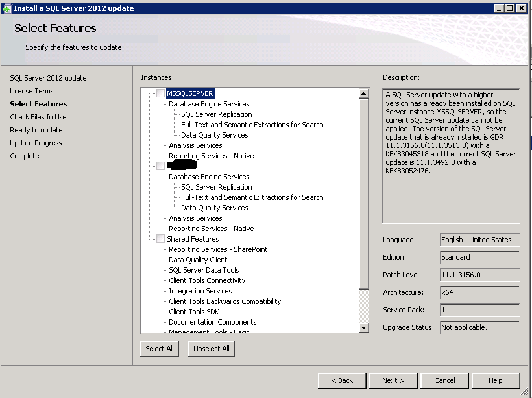The height and width of the screenshot is (398, 532).
Task: Click the Ready to update step
Action: (x=36, y=130)
